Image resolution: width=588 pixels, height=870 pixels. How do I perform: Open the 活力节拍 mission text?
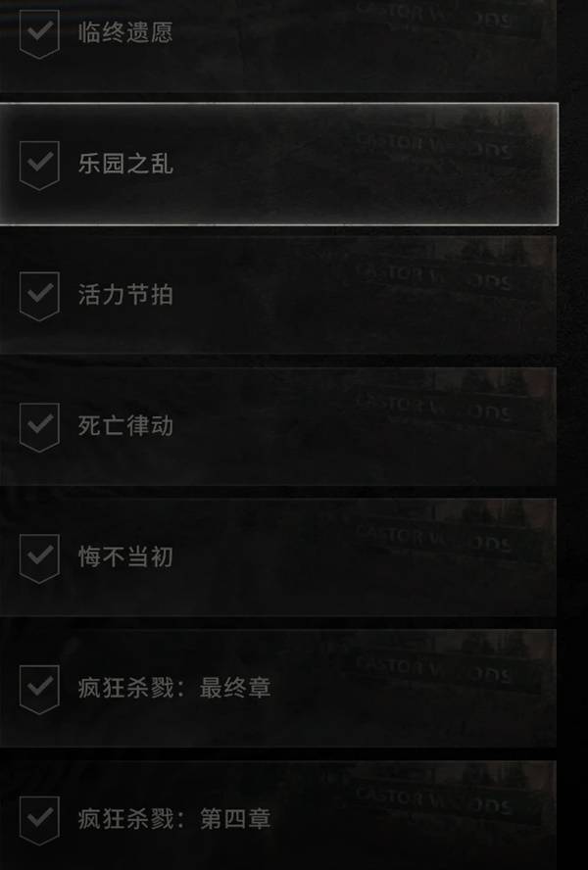click(125, 295)
